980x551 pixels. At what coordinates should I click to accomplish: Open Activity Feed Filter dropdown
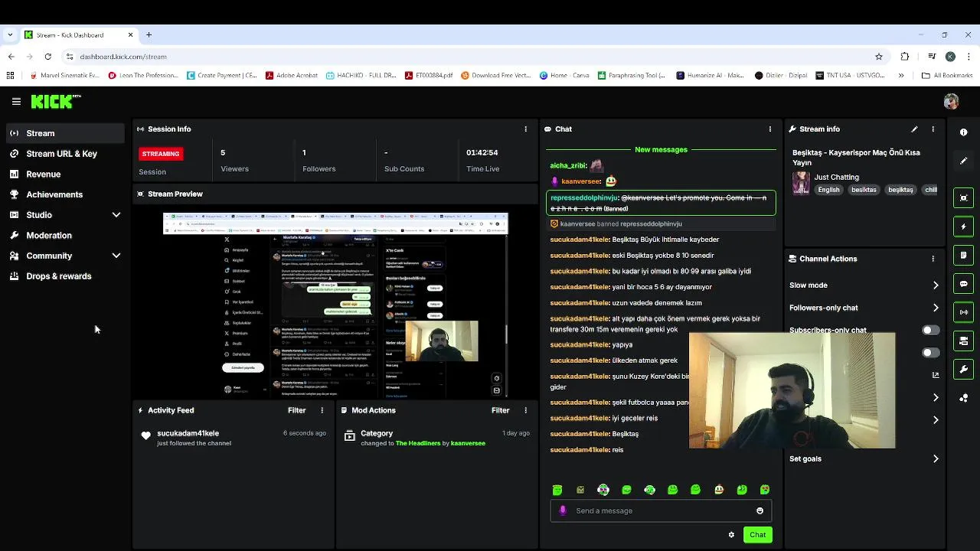coord(296,410)
